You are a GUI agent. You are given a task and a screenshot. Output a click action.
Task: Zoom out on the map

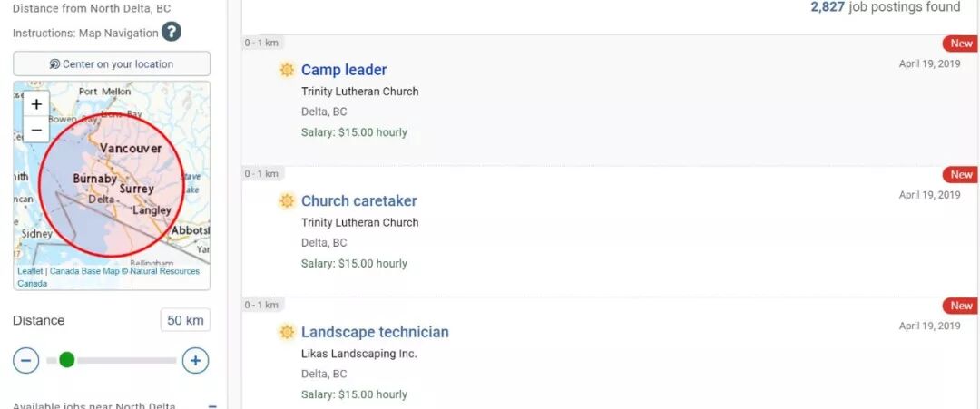pos(36,130)
